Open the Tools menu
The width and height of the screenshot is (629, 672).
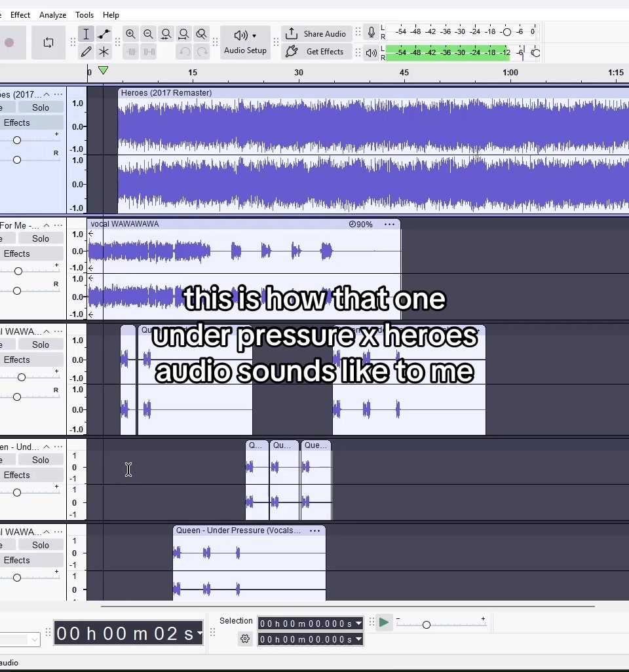coord(85,15)
